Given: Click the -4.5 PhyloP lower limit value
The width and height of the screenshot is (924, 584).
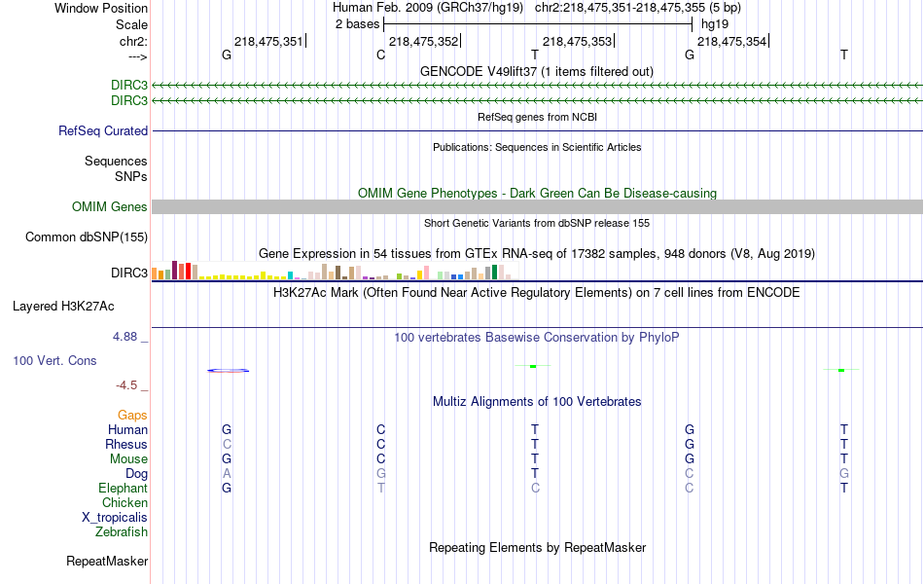Looking at the screenshot, I should (126, 385).
